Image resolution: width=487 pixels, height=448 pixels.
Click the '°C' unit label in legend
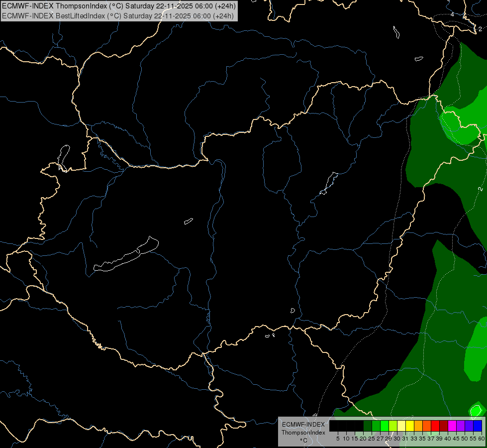pos(303,441)
